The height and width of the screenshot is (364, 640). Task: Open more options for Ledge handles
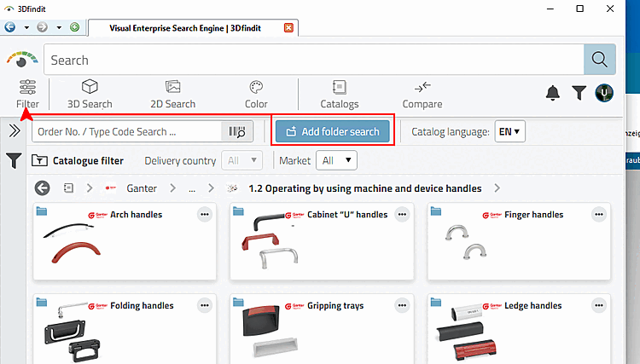tap(599, 305)
